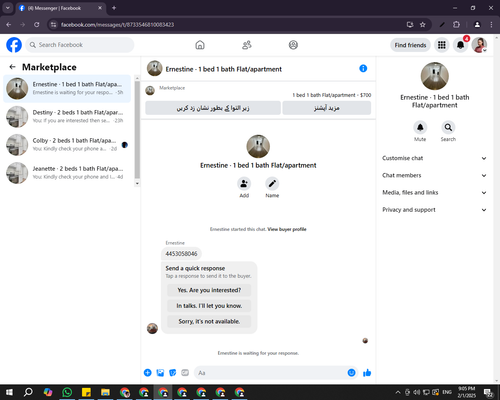Image resolution: width=500 pixels, height=400 pixels.
Task: Open Chrome extensions puzzle icon
Action: [456, 25]
